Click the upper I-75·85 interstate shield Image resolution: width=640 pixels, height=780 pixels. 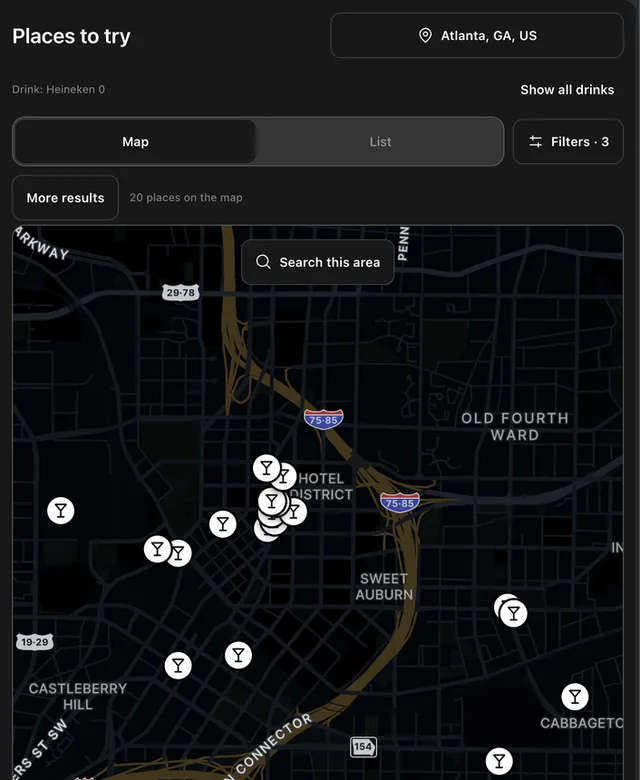point(324,419)
